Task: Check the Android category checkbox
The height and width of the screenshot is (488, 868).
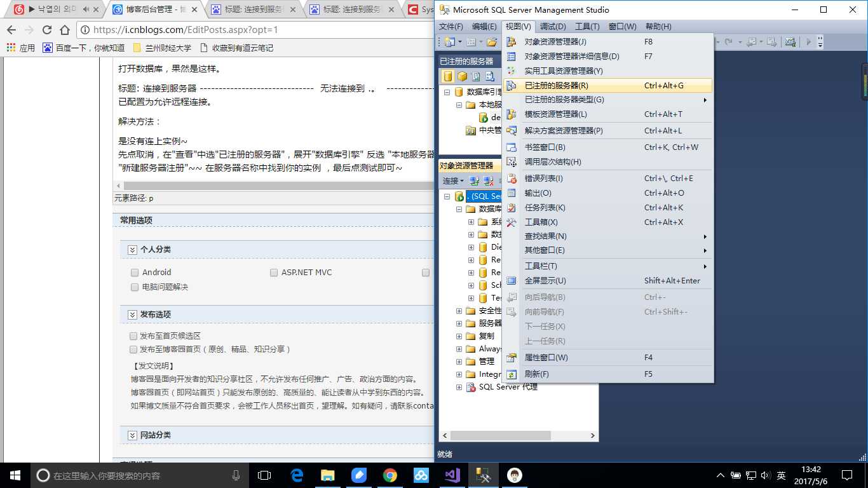Action: coord(135,273)
